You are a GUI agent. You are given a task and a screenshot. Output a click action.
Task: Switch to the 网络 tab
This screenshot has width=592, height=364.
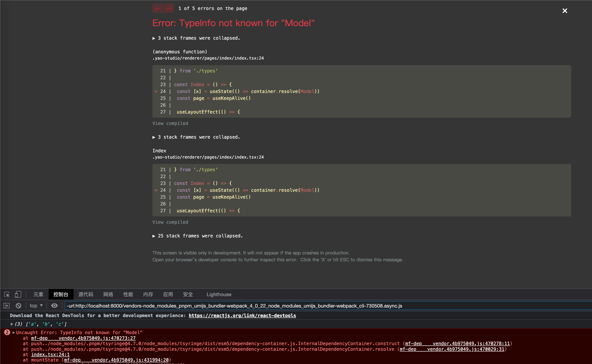click(x=108, y=294)
